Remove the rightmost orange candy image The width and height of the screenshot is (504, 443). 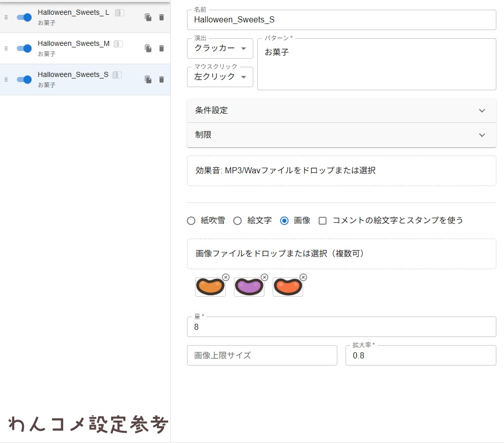(x=303, y=277)
